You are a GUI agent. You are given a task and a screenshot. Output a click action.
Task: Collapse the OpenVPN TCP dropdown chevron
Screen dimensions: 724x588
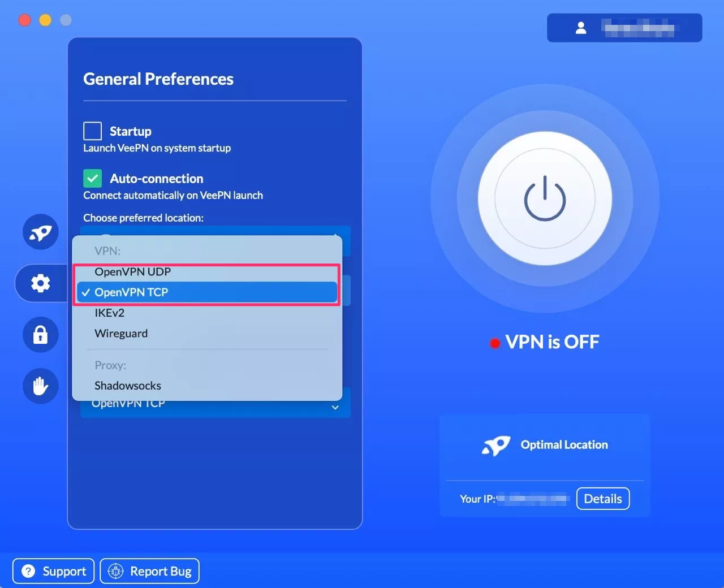(335, 407)
